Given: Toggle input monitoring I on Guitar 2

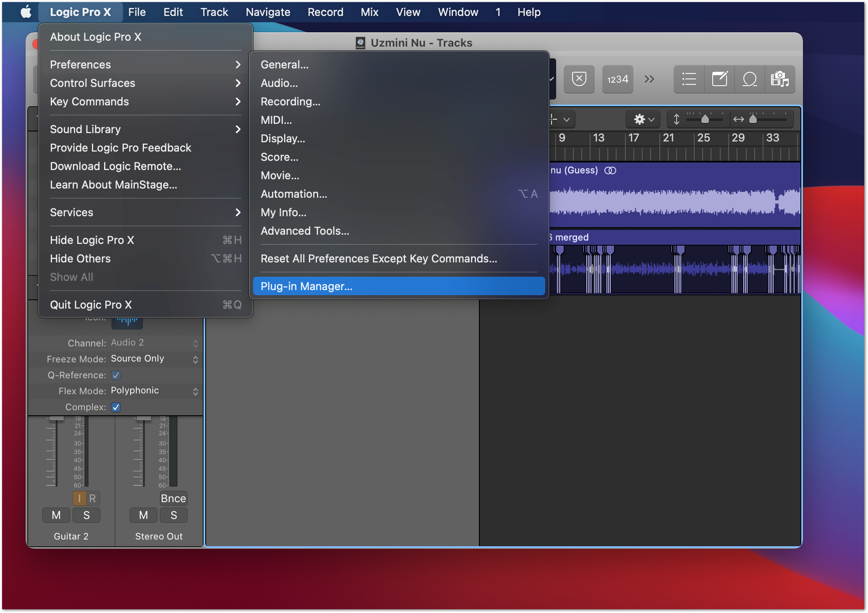Looking at the screenshot, I should pos(79,498).
